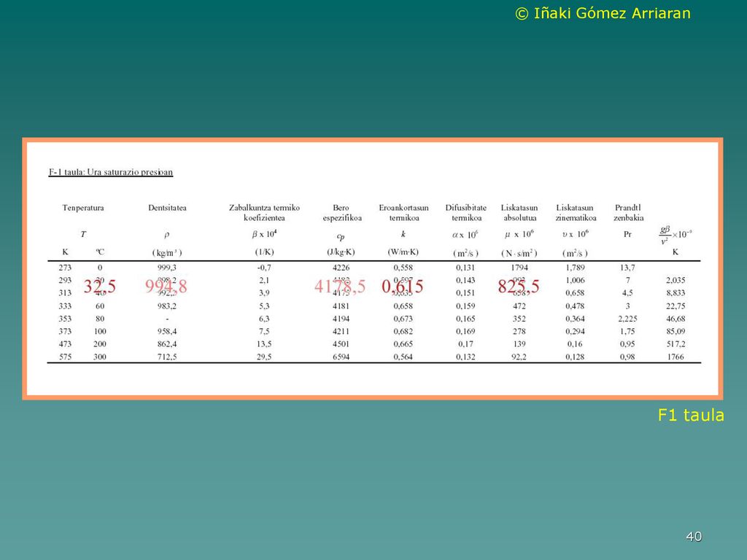Click the kinematic viscosity cell '1,789'
The image size is (747, 560).
click(x=575, y=268)
